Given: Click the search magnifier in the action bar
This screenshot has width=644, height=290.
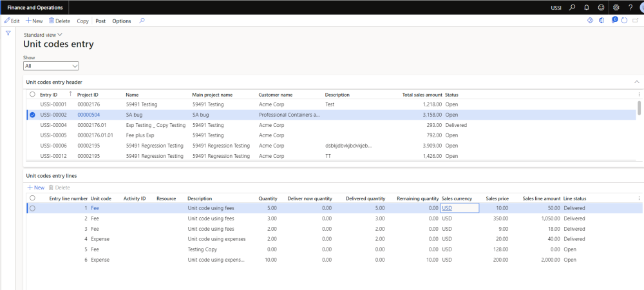Looking at the screenshot, I should [142, 21].
